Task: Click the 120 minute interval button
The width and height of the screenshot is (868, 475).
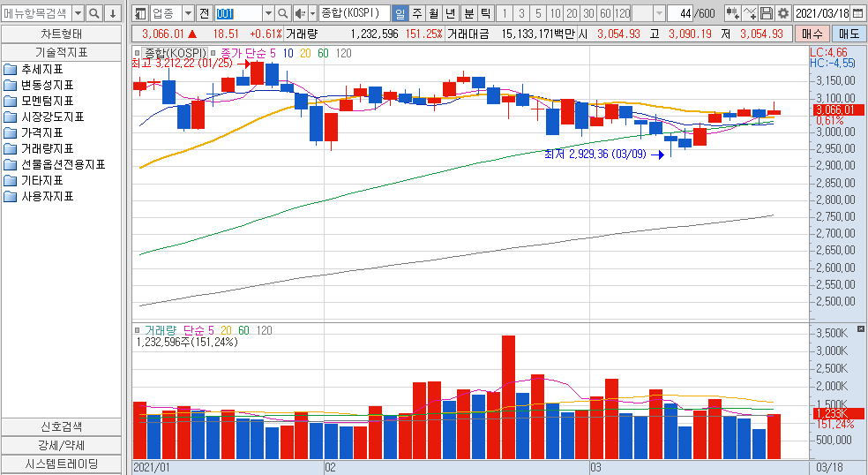Action: click(x=622, y=13)
